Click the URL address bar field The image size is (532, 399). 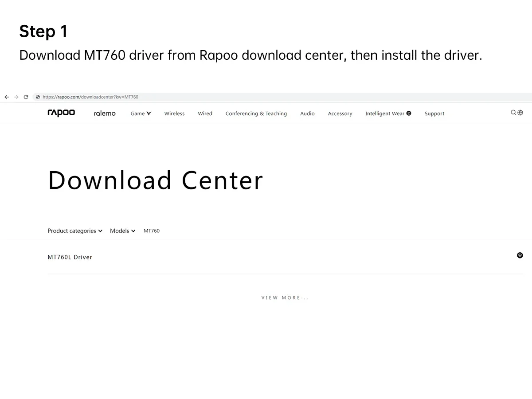pyautogui.click(x=284, y=97)
